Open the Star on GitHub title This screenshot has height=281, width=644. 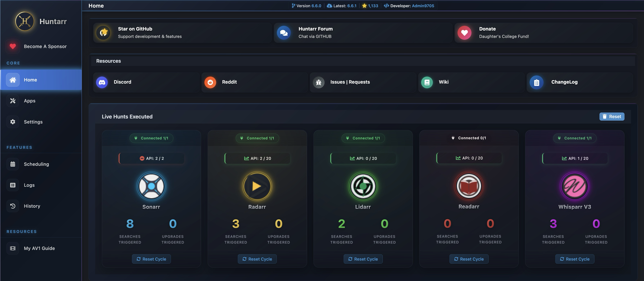(135, 29)
